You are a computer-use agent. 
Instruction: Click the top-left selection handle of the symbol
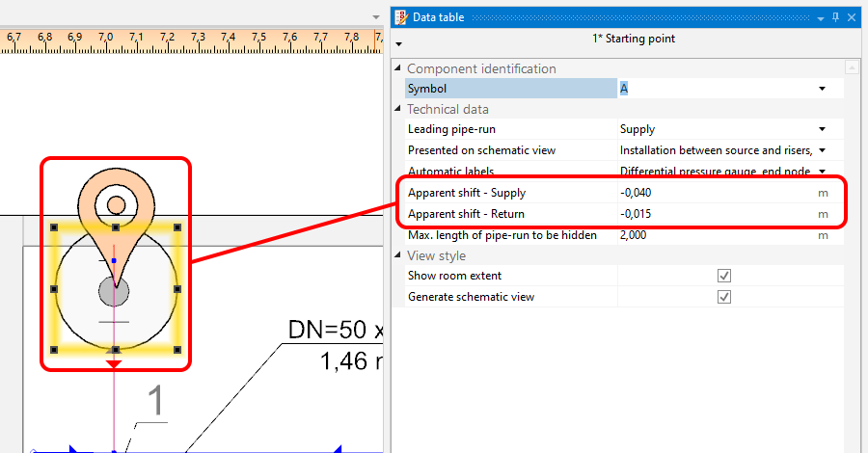[x=54, y=227]
